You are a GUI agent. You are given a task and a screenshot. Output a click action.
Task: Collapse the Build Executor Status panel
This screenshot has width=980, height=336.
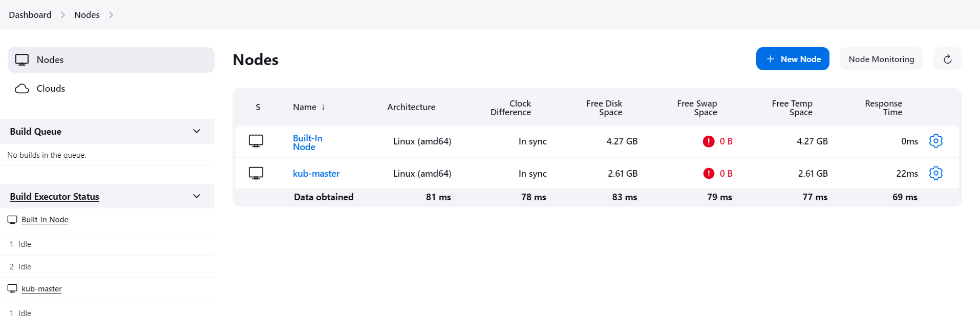pyautogui.click(x=197, y=196)
